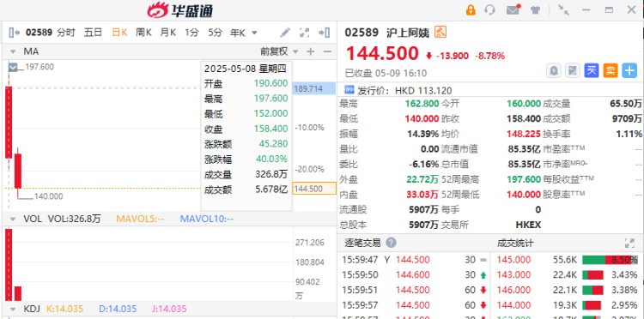
Task: Click the trade row at 15:59:51
Action: [x=415, y=291]
